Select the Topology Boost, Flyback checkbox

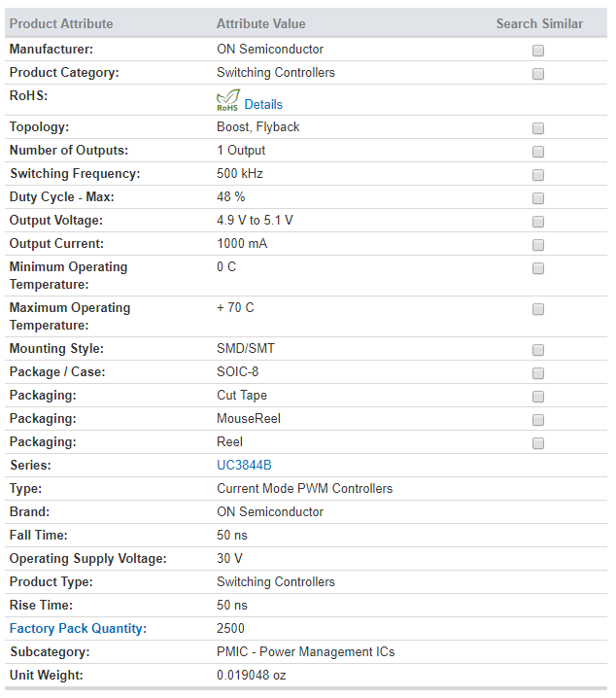coord(538,128)
